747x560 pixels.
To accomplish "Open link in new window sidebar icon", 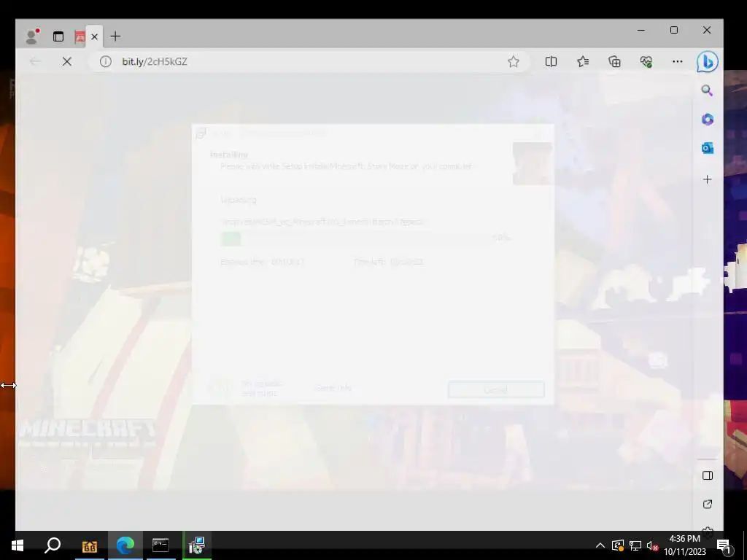I will click(x=708, y=504).
